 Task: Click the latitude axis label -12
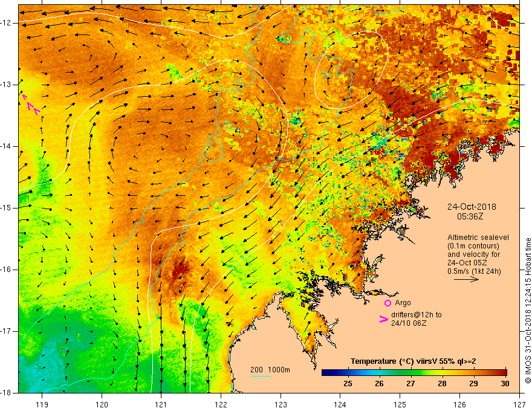(x=7, y=23)
